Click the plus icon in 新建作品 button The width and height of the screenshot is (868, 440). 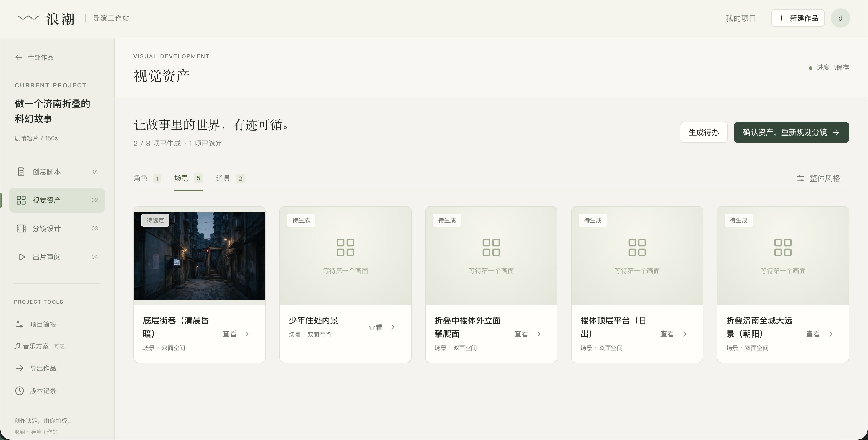[x=782, y=18]
